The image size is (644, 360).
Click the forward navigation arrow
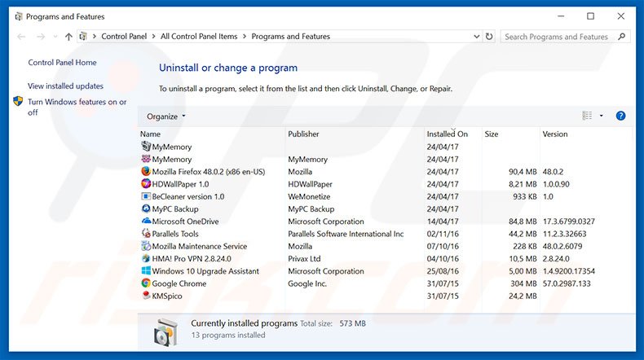(x=41, y=37)
